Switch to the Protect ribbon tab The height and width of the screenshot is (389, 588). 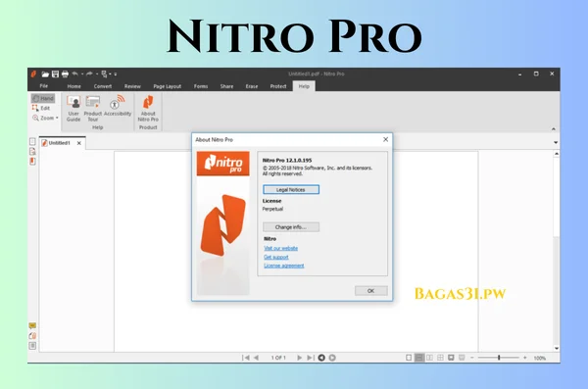pyautogui.click(x=278, y=86)
